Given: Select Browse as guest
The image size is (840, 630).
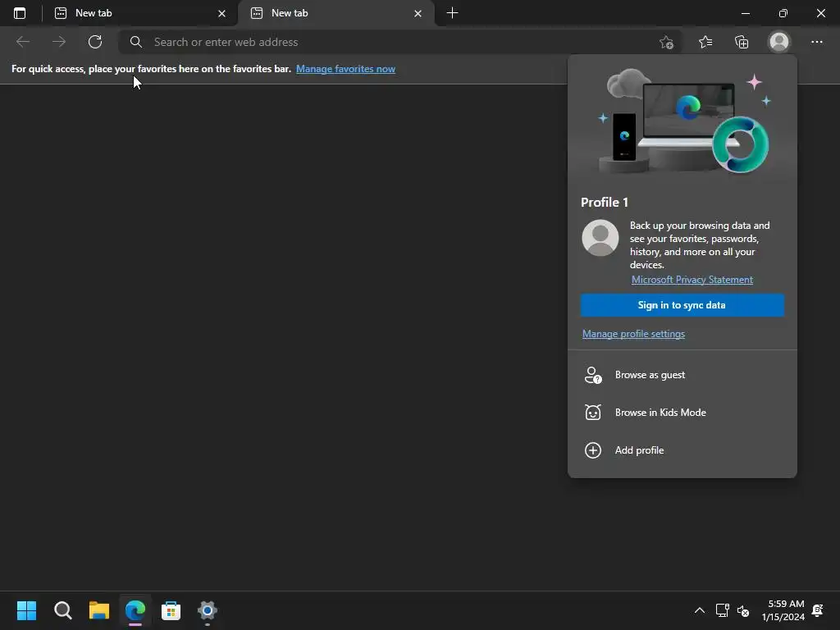Looking at the screenshot, I should coord(682,375).
